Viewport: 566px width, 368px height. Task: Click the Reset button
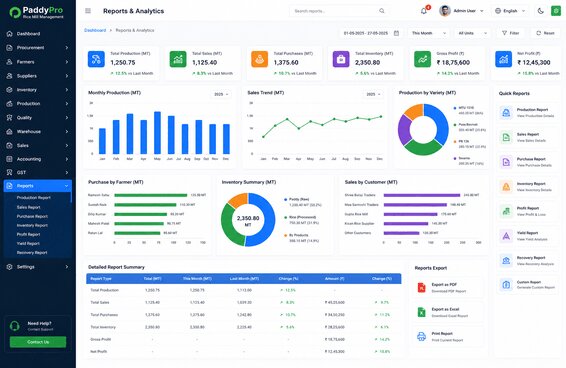545,33
